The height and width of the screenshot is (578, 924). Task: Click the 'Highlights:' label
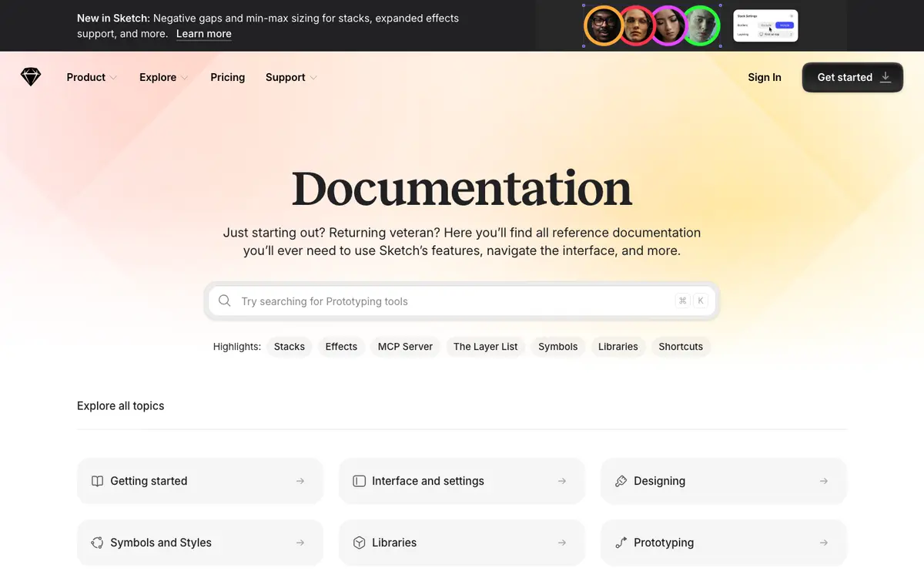pyautogui.click(x=237, y=347)
